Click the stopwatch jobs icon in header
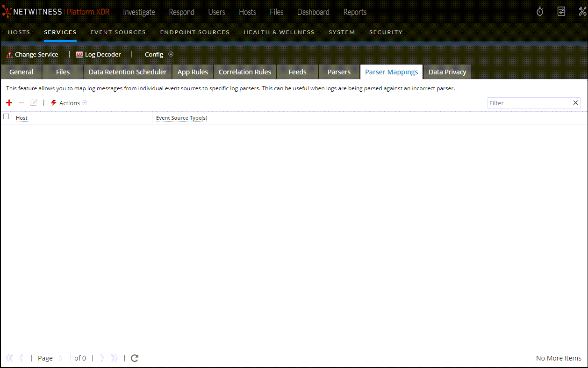 click(x=540, y=12)
